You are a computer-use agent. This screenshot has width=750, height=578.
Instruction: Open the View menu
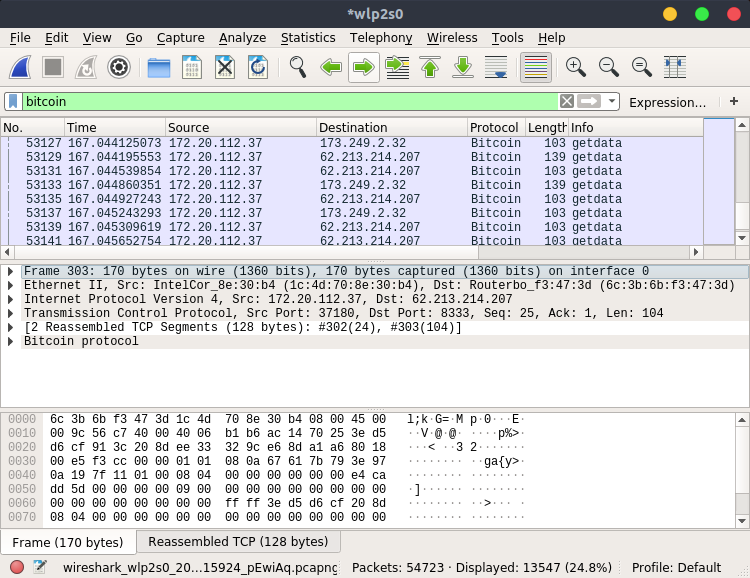(97, 38)
